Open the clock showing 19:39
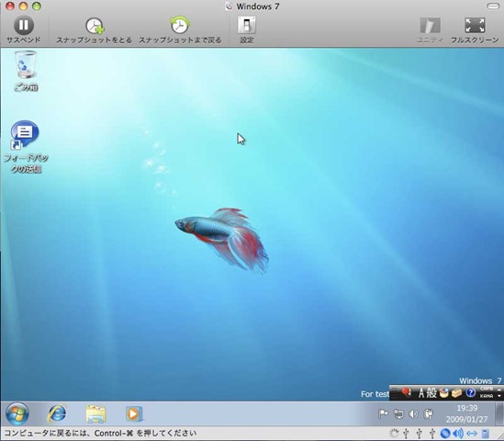The height and width of the screenshot is (441, 504). [466, 413]
